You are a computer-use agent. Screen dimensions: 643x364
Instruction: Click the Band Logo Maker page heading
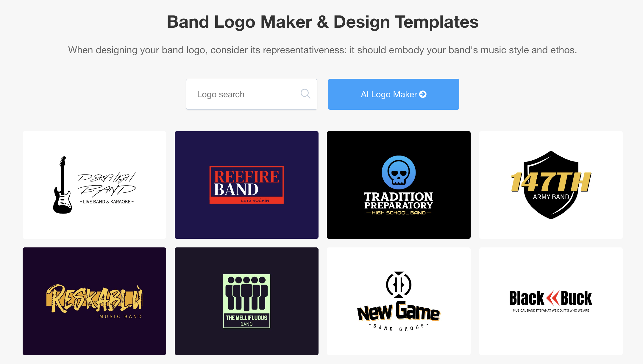point(323,22)
